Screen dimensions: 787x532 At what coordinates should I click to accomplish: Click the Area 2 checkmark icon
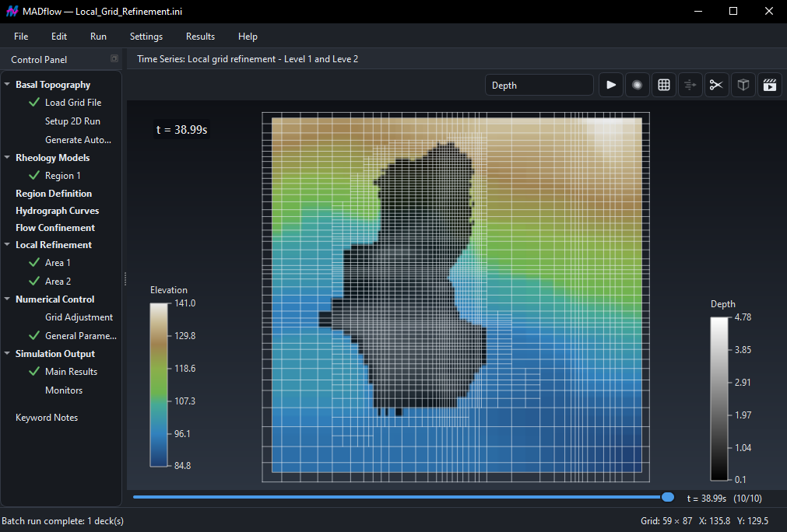point(34,281)
